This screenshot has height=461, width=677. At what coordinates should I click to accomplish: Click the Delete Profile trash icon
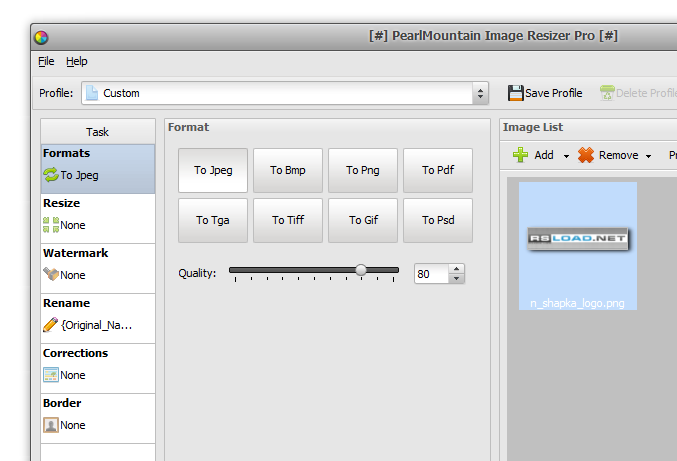(x=607, y=93)
